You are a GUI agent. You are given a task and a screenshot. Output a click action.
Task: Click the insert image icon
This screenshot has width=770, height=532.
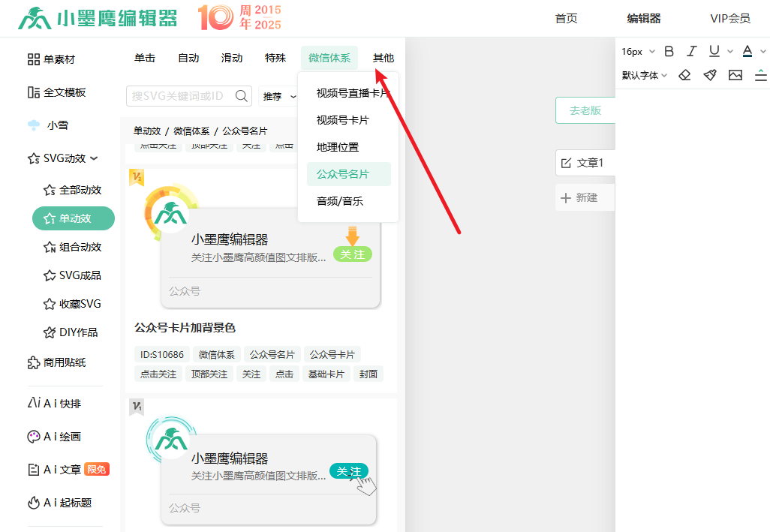735,75
